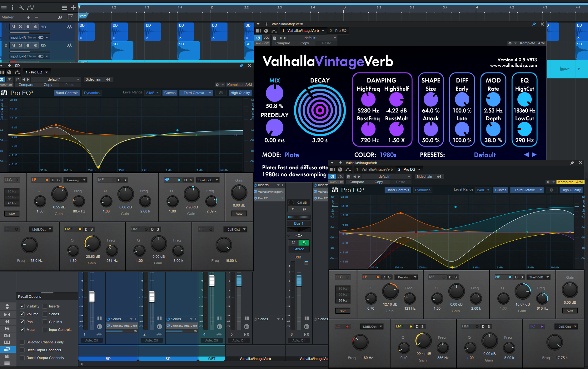This screenshot has height=369, width=588.
Task: Click the Start marker on timeline
Action: [83, 16]
